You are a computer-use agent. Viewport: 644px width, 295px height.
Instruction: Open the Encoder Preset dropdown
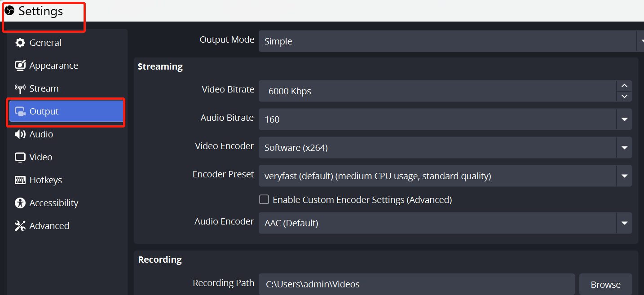624,176
